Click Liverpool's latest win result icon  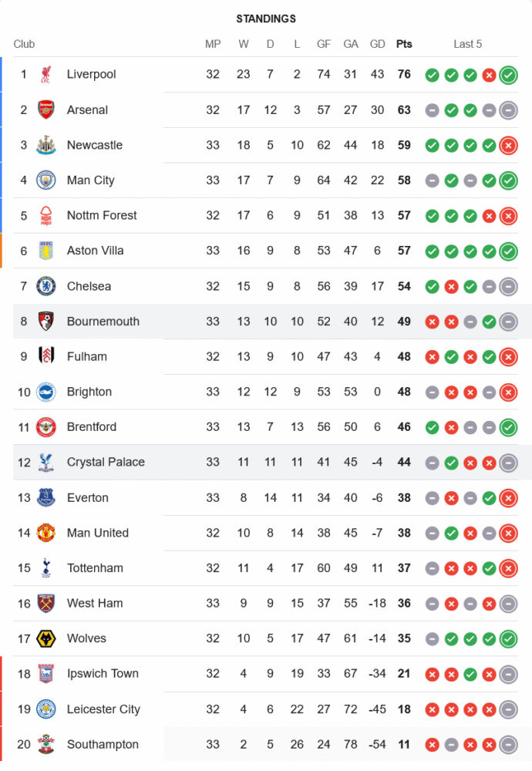point(508,75)
